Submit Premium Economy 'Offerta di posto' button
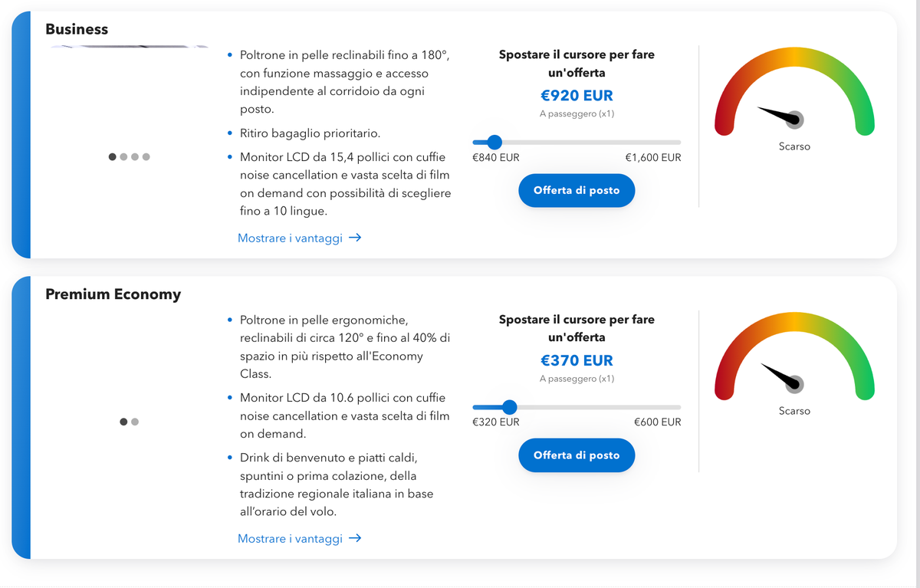Viewport: 920px width, 588px height. pyautogui.click(x=577, y=455)
